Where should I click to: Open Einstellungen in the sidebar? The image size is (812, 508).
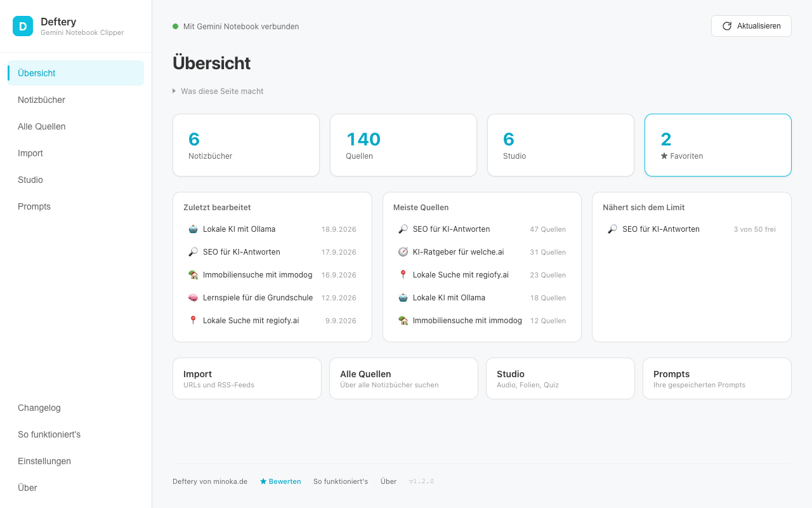[76, 461]
